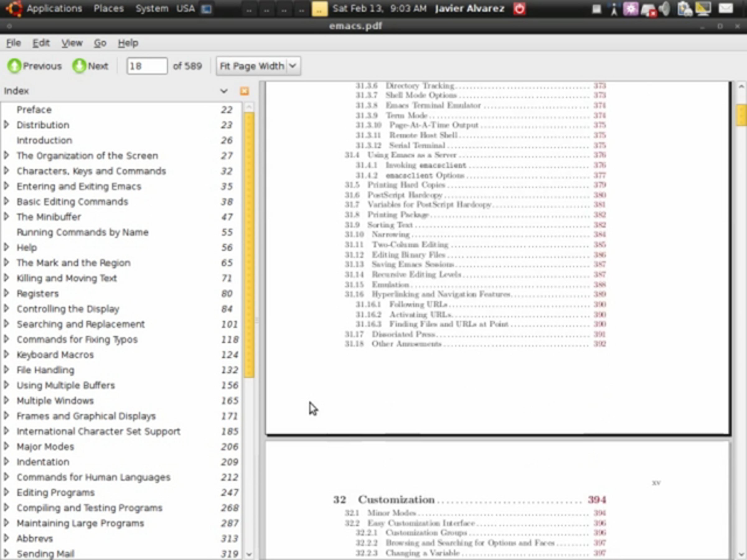
Task: Select Searching and Replacement index entry
Action: pos(81,324)
